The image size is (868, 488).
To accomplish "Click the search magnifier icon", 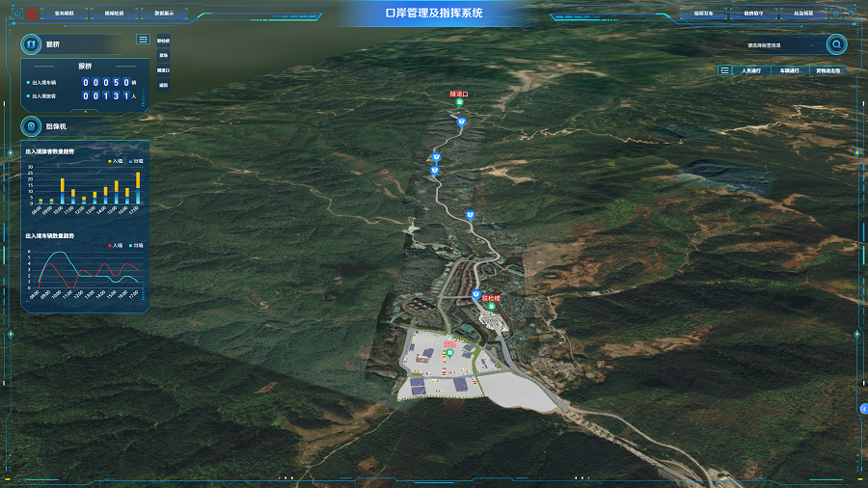I will tap(837, 44).
